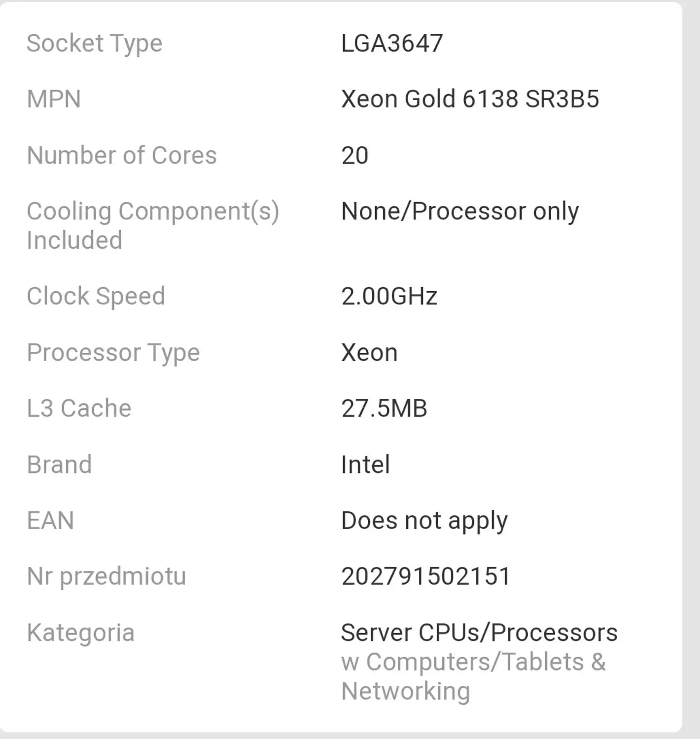
Task: Click the item number 202791502151
Action: point(426,576)
